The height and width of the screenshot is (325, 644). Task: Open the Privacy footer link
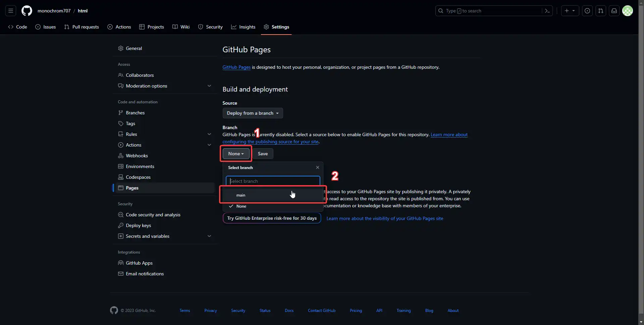click(x=211, y=311)
